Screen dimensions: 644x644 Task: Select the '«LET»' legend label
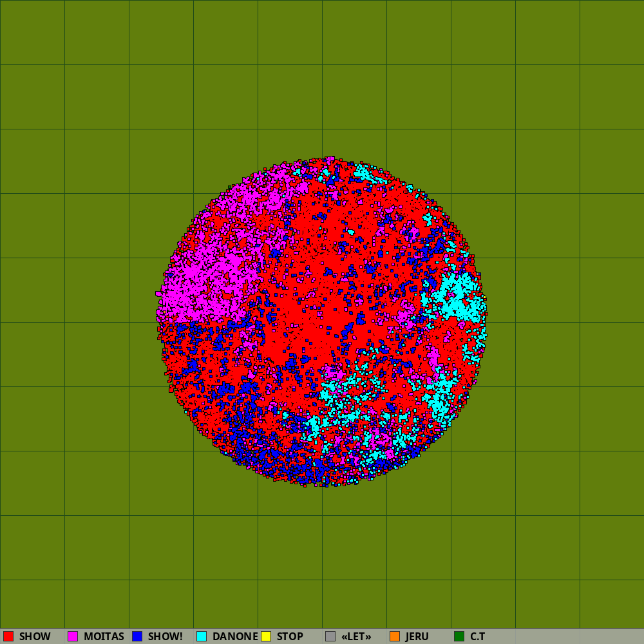pyautogui.click(x=356, y=637)
